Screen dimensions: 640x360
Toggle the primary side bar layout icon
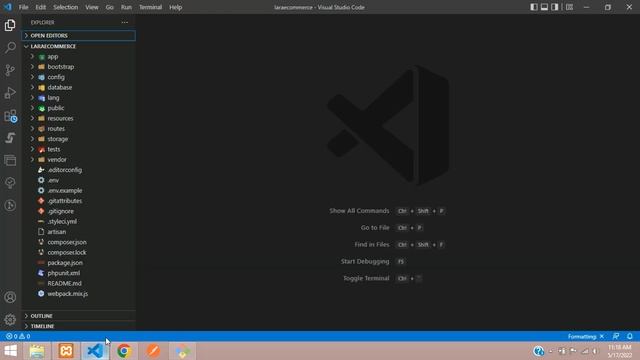pos(534,7)
